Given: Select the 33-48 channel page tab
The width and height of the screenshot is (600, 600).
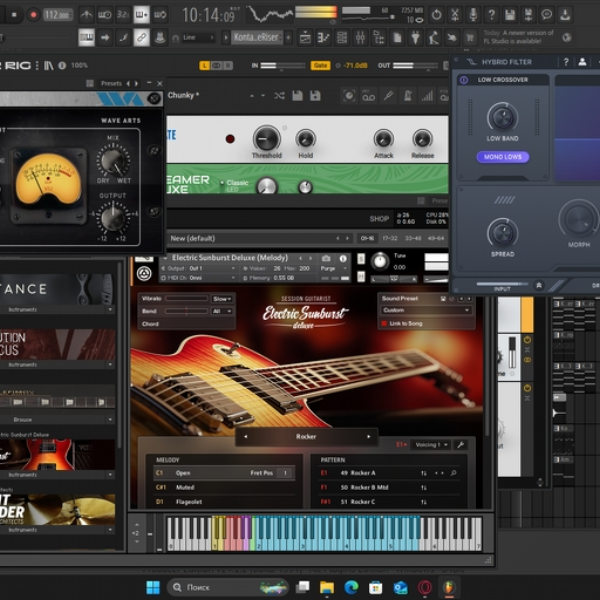Looking at the screenshot, I should click(413, 238).
